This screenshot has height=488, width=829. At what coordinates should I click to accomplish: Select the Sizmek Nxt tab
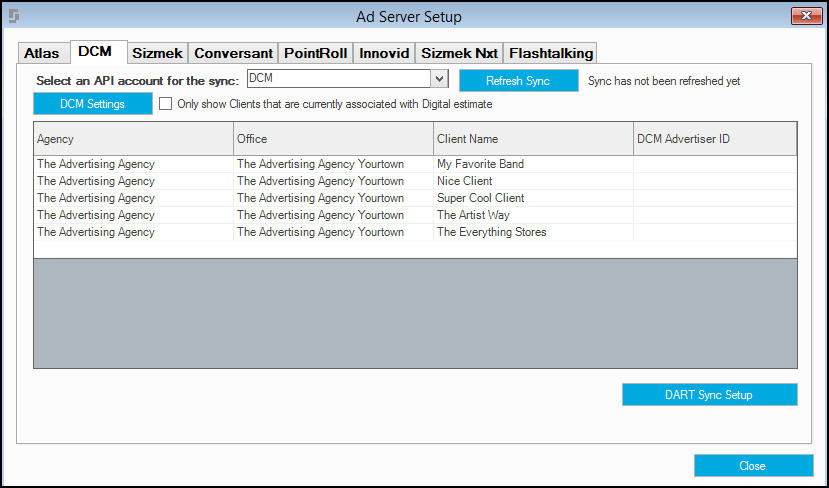tap(459, 53)
